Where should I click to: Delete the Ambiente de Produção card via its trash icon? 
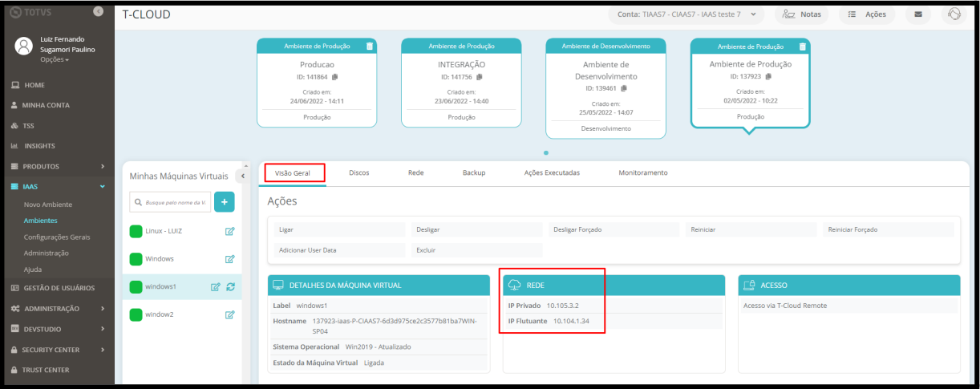click(803, 47)
